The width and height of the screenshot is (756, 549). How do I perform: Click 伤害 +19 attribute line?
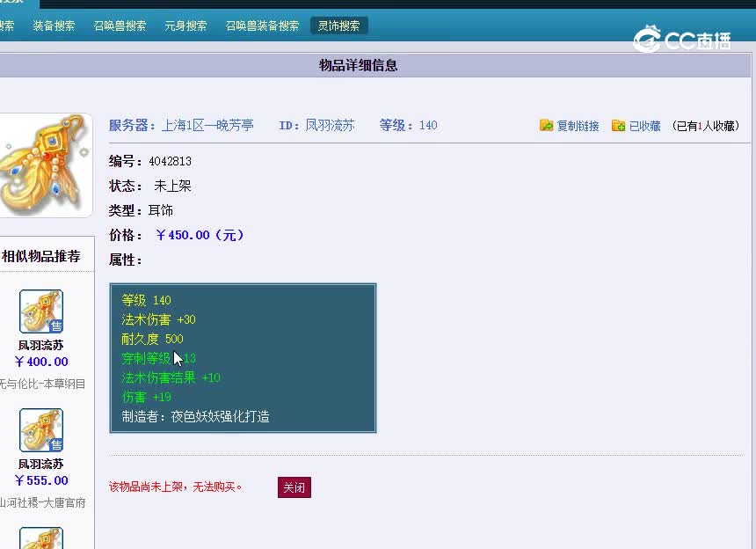pos(146,397)
